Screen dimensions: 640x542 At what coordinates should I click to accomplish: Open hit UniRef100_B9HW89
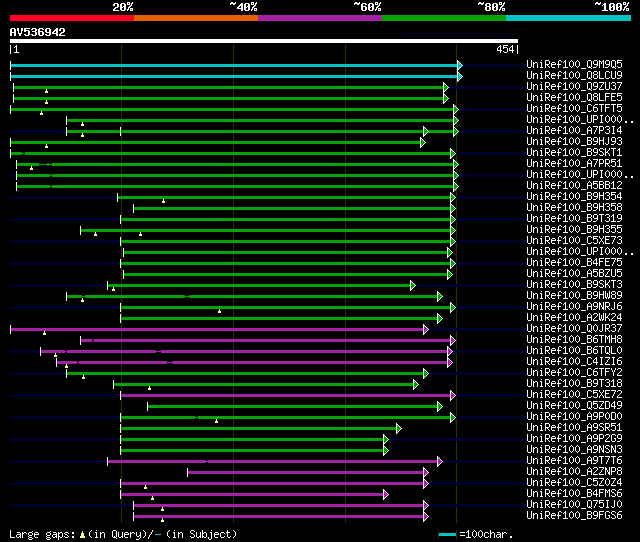click(574, 295)
